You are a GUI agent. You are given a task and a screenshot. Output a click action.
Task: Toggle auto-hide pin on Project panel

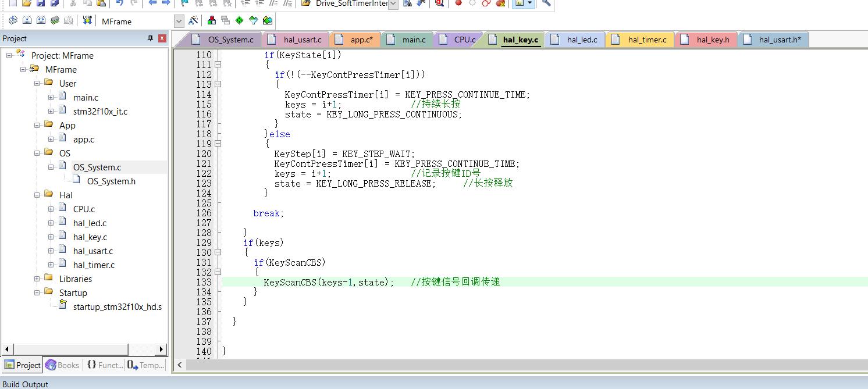[x=150, y=38]
